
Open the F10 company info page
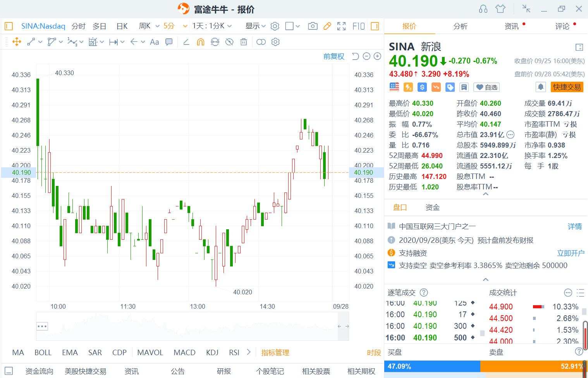359,26
